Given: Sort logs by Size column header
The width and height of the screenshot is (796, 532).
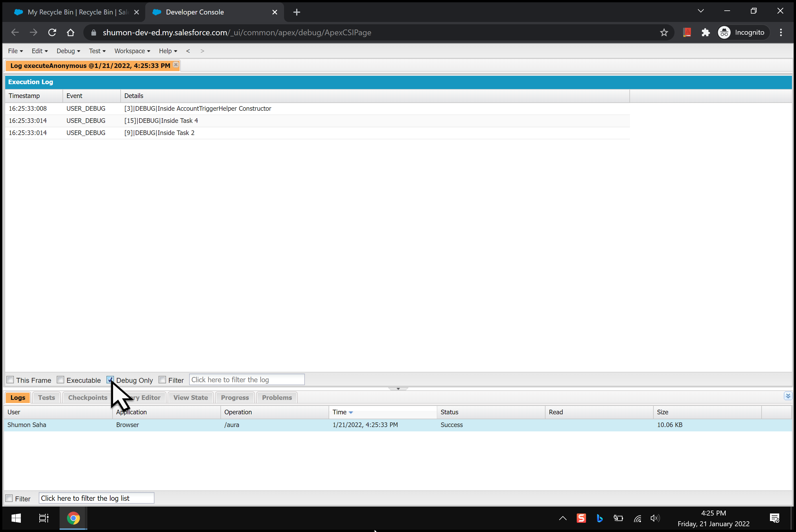Looking at the screenshot, I should pyautogui.click(x=707, y=412).
